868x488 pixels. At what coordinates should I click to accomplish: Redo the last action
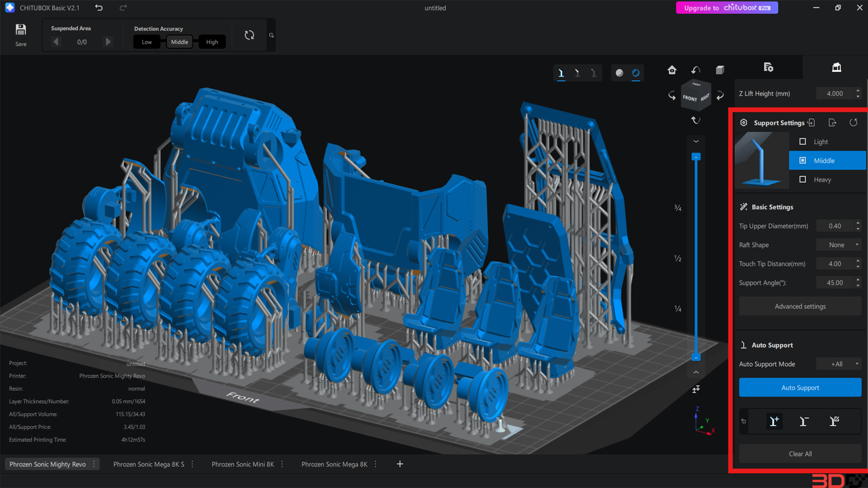pyautogui.click(x=123, y=8)
